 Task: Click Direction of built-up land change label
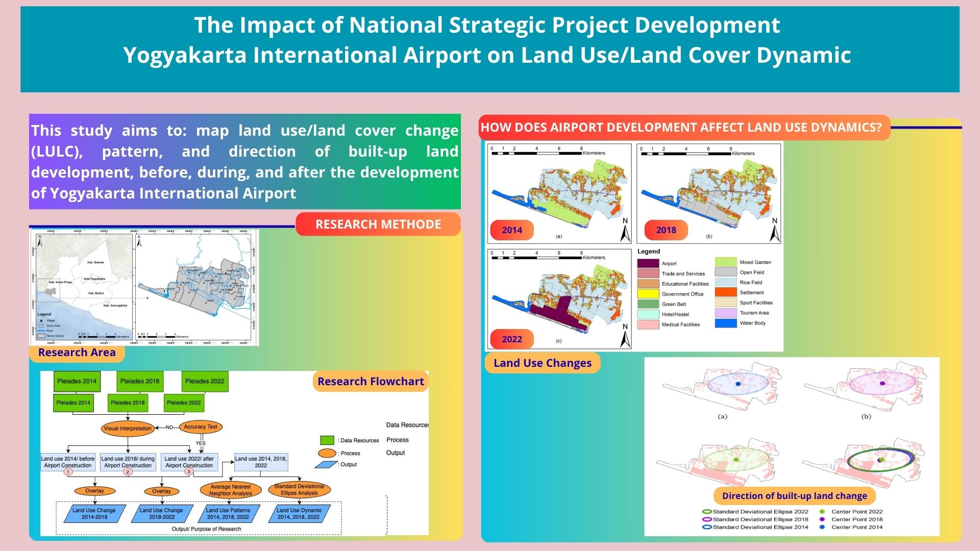point(794,496)
